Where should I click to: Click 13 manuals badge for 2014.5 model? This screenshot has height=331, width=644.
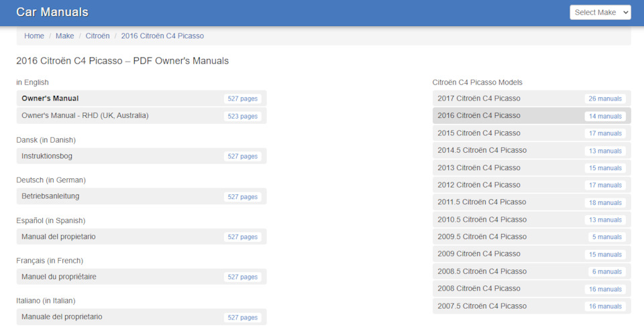click(605, 151)
